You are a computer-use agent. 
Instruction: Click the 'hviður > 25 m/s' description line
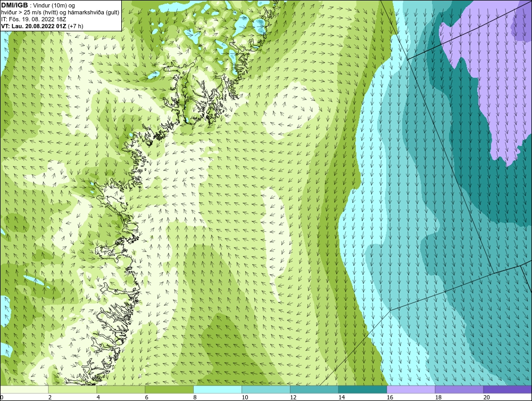(60, 12)
